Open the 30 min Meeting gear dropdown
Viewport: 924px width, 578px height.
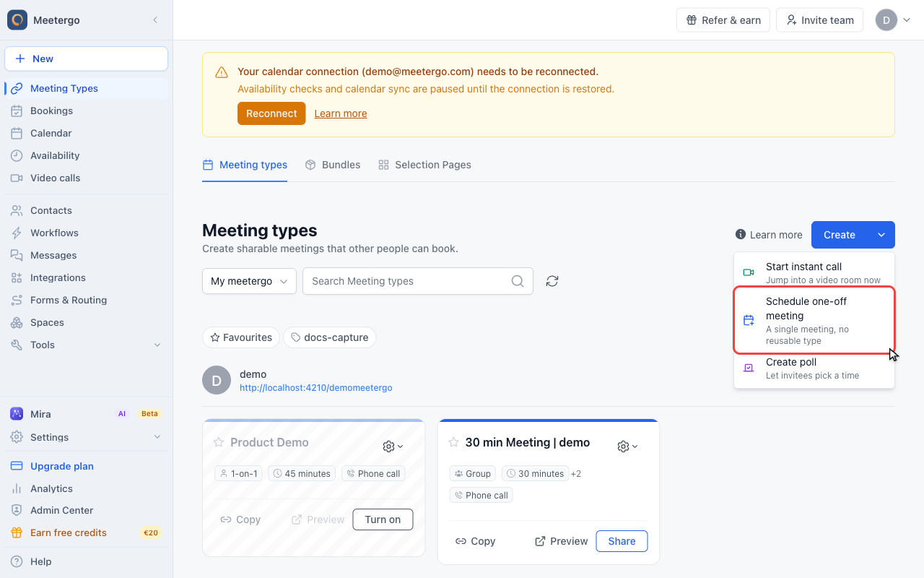(628, 447)
